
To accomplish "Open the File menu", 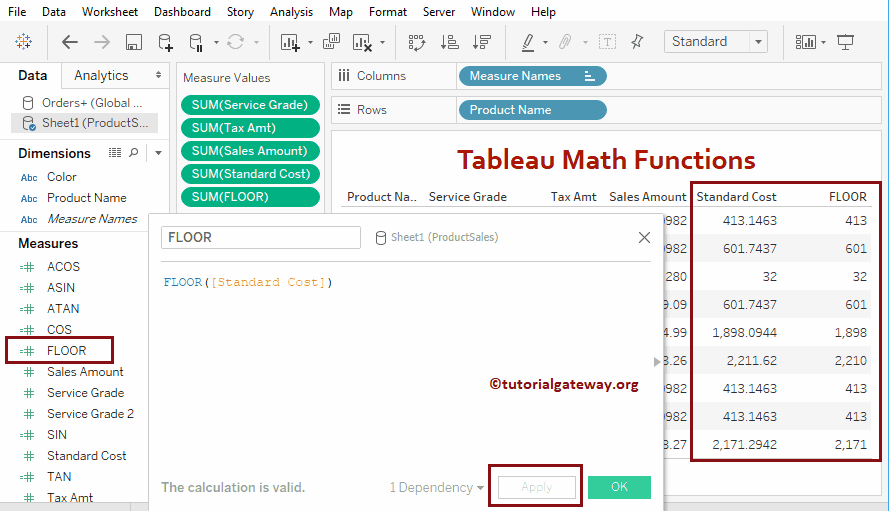I will coord(17,11).
